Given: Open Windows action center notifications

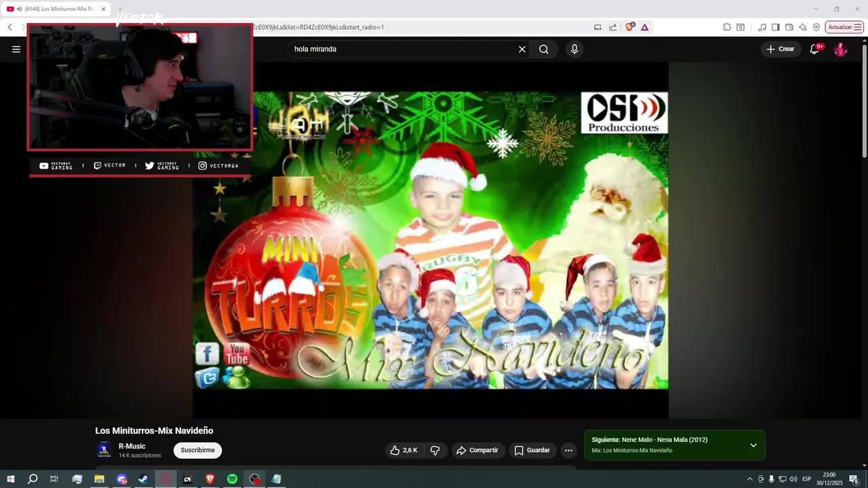Looking at the screenshot, I should click(x=854, y=479).
